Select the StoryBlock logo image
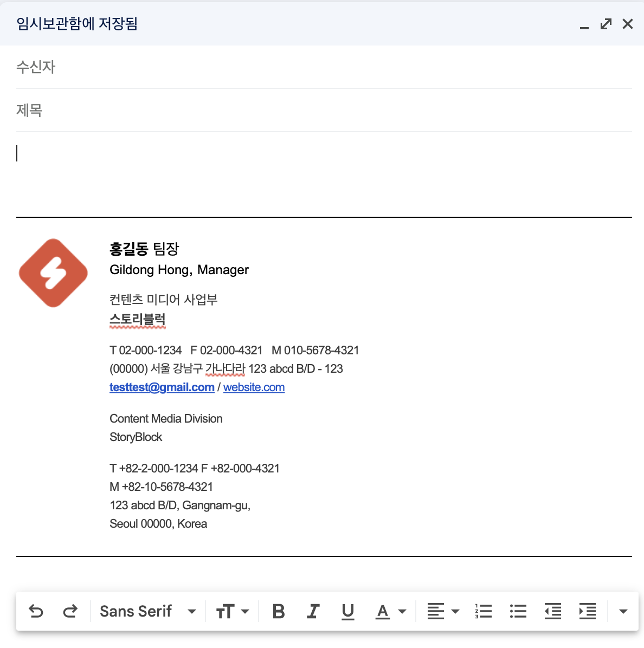 [x=53, y=273]
